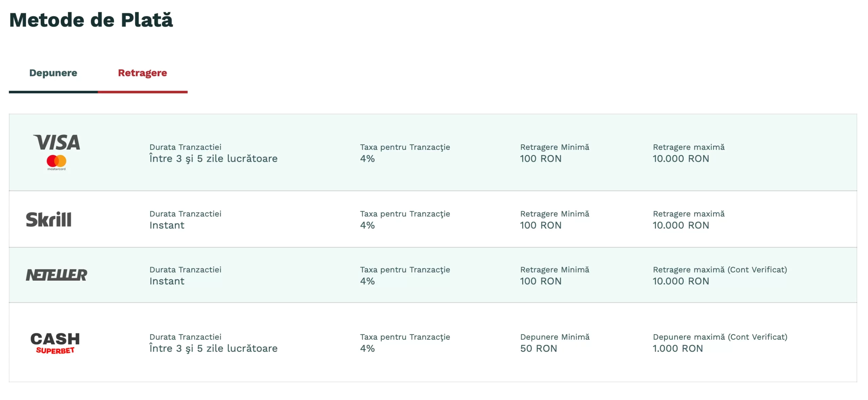Click "Retragere maximă (Cont Verificat)" label
This screenshot has width=868, height=400.
pos(720,270)
